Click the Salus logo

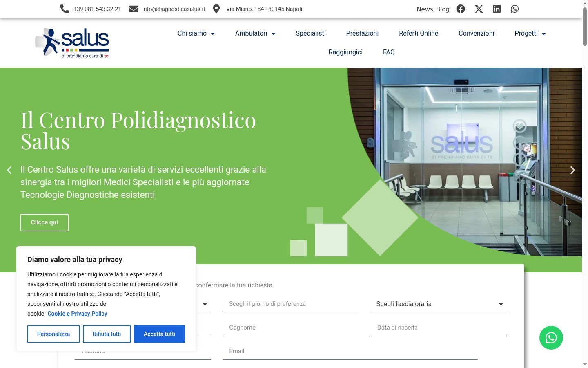(72, 43)
